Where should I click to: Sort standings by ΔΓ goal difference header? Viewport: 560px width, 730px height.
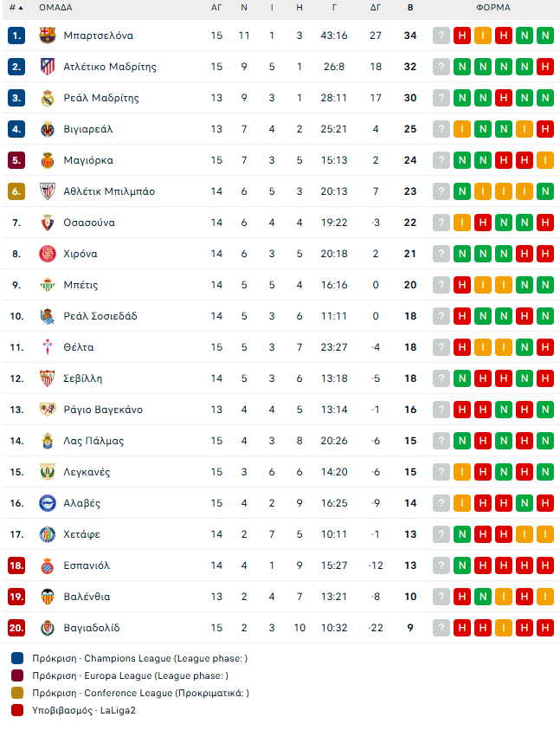376,8
